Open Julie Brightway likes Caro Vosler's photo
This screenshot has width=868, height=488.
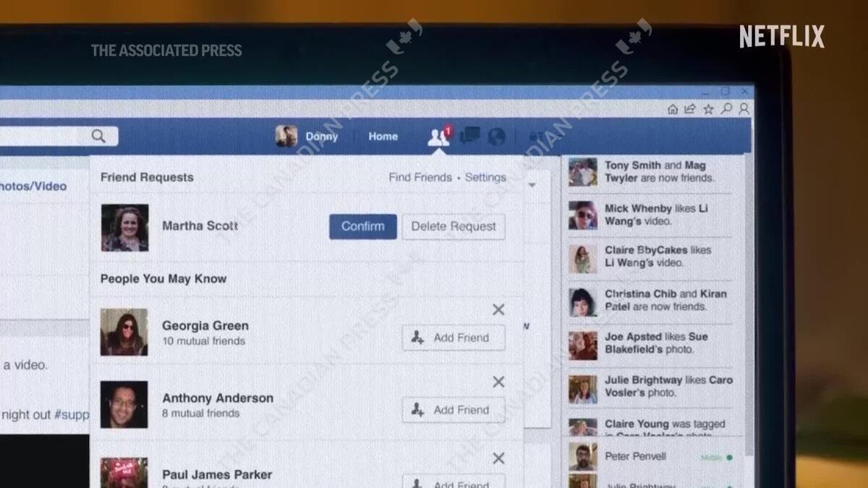(669, 386)
